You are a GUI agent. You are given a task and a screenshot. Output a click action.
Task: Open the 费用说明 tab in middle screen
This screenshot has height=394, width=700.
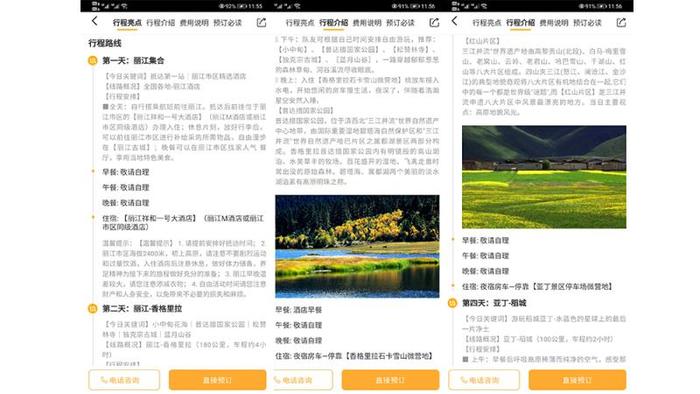367,23
